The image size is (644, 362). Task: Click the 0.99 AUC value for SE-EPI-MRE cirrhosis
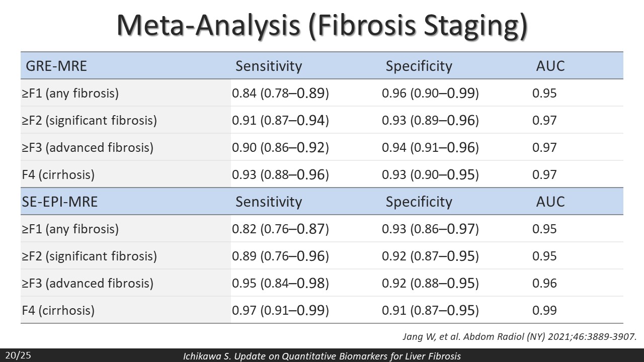click(x=544, y=310)
